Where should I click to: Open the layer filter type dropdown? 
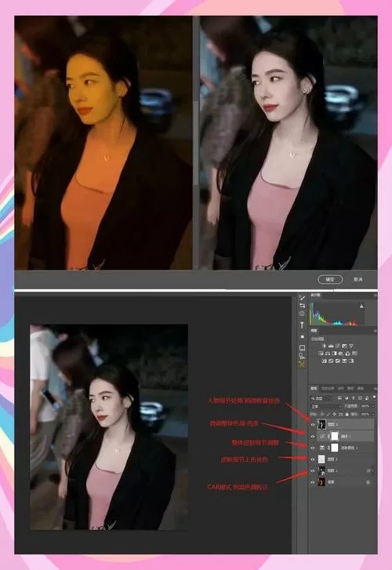[321, 398]
